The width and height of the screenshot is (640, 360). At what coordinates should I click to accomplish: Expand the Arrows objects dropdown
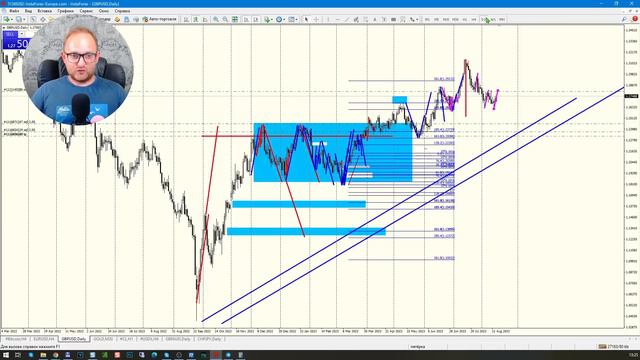[417, 19]
